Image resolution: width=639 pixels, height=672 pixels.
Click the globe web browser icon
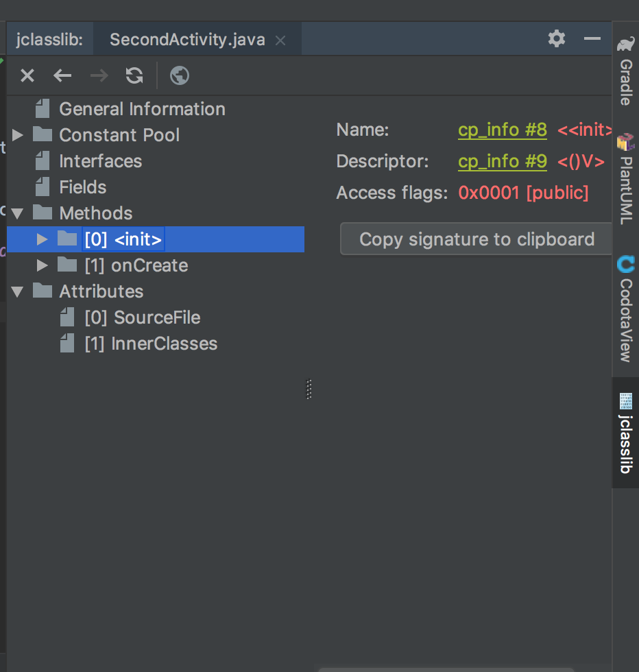[x=180, y=75]
